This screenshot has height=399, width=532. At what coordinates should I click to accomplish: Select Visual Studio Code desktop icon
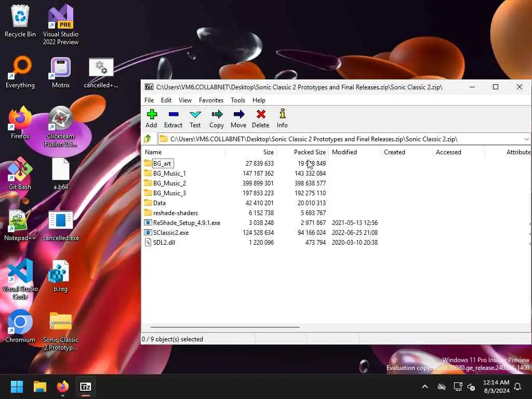coord(20,279)
